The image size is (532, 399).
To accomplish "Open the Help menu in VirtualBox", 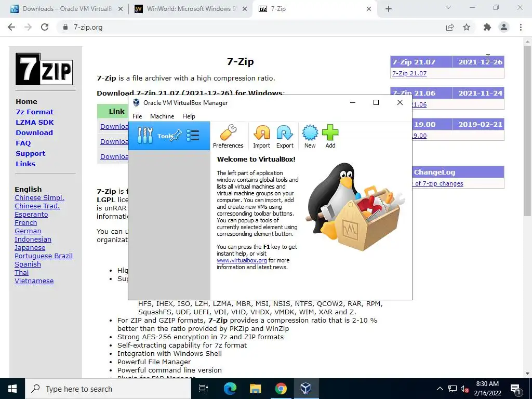I will 189,116.
